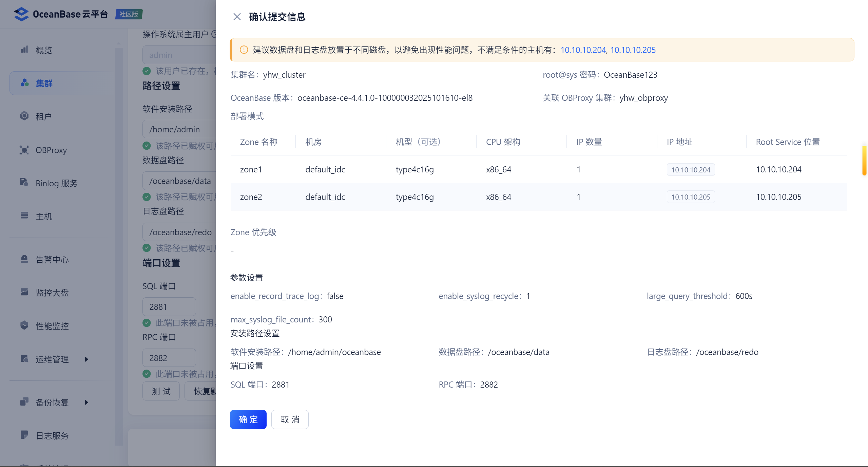Click the 主机 hosts icon
The image size is (868, 467).
[x=24, y=216]
